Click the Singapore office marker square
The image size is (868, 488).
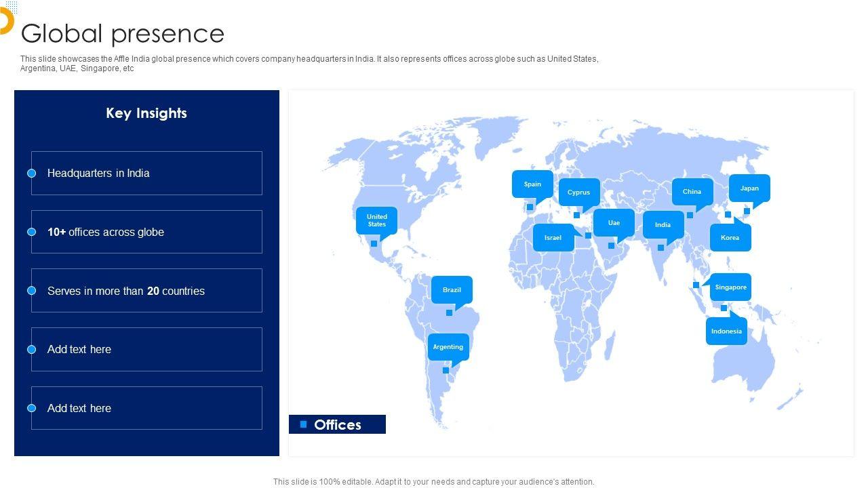point(696,285)
